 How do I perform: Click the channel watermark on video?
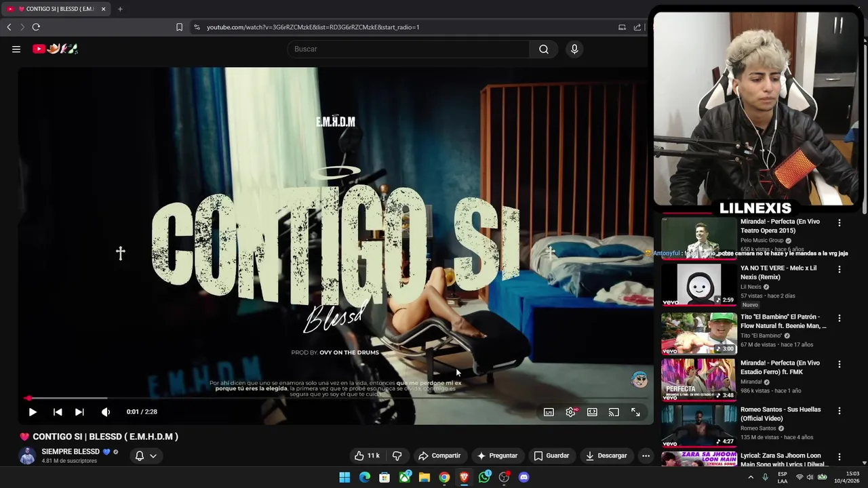tap(639, 380)
